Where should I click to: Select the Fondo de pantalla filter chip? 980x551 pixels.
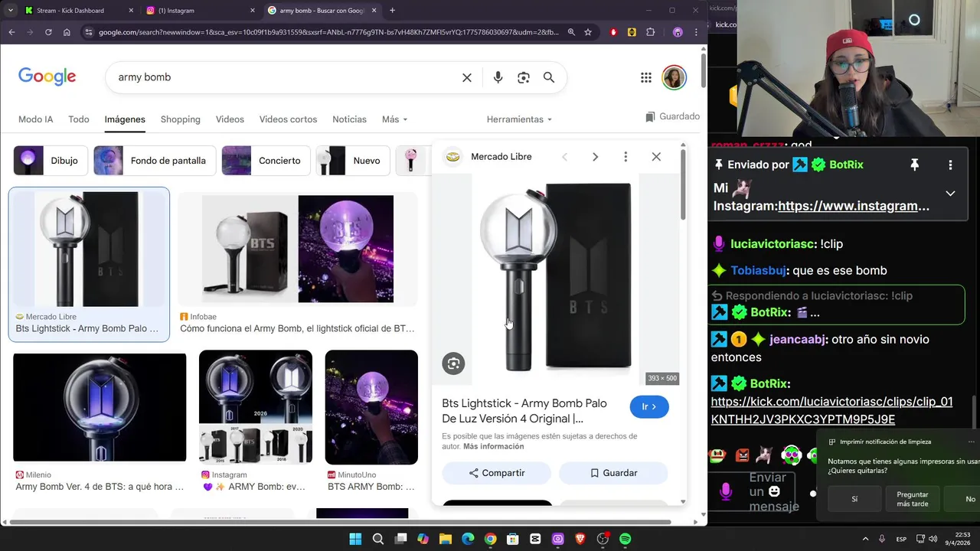tap(155, 161)
